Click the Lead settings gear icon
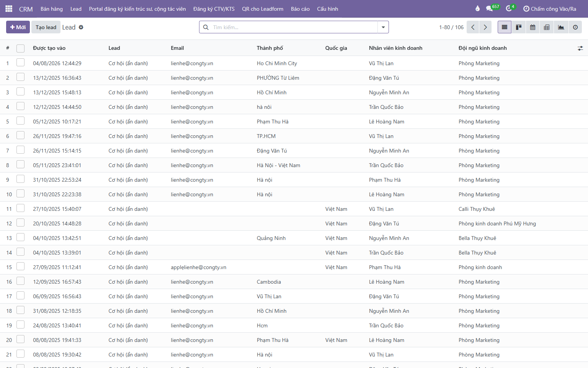Viewport: 588px width, 368px height. (x=81, y=27)
